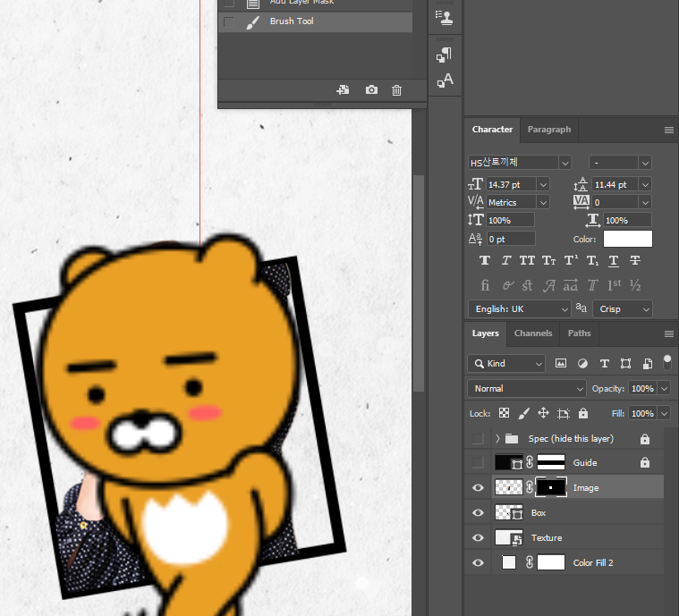The image size is (679, 616).
Task: Show the Spec (hide this layer) group
Action: pyautogui.click(x=478, y=438)
